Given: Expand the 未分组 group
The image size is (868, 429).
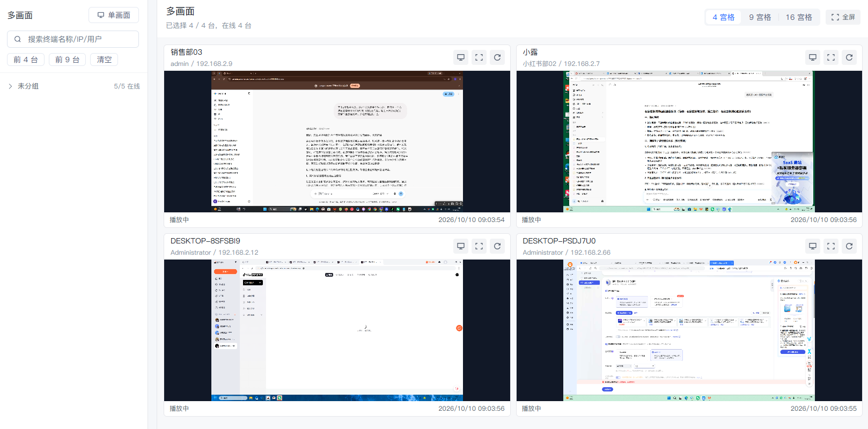Looking at the screenshot, I should point(10,86).
